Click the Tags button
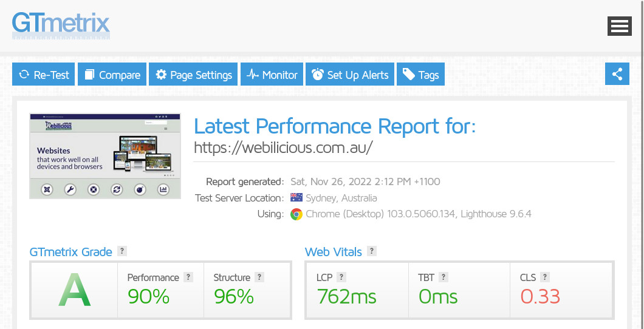 [x=420, y=74]
